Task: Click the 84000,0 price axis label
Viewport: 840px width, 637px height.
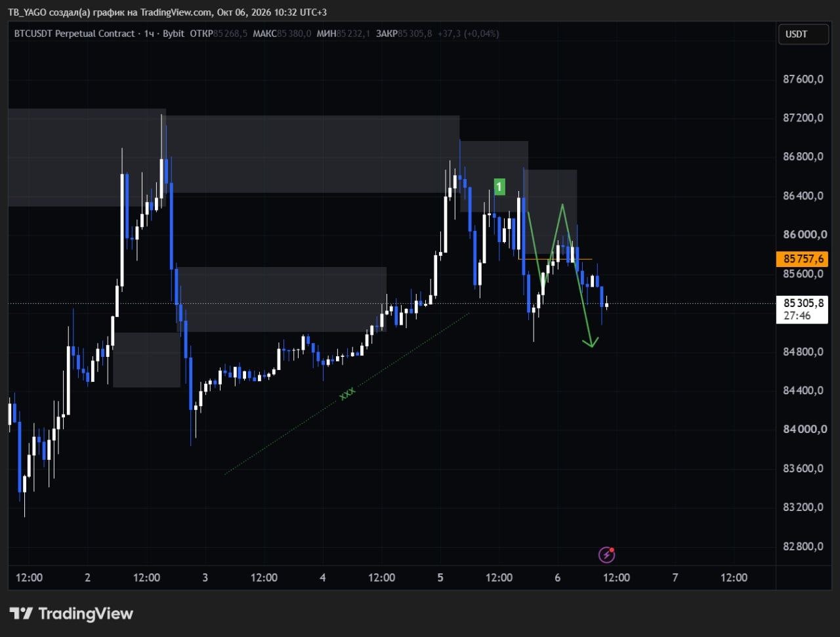Action: click(x=803, y=429)
